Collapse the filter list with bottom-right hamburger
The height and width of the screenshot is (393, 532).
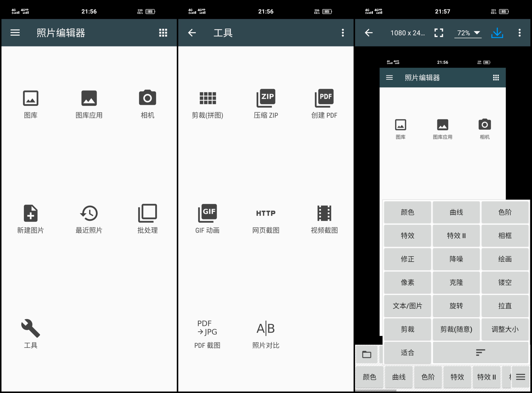click(521, 377)
